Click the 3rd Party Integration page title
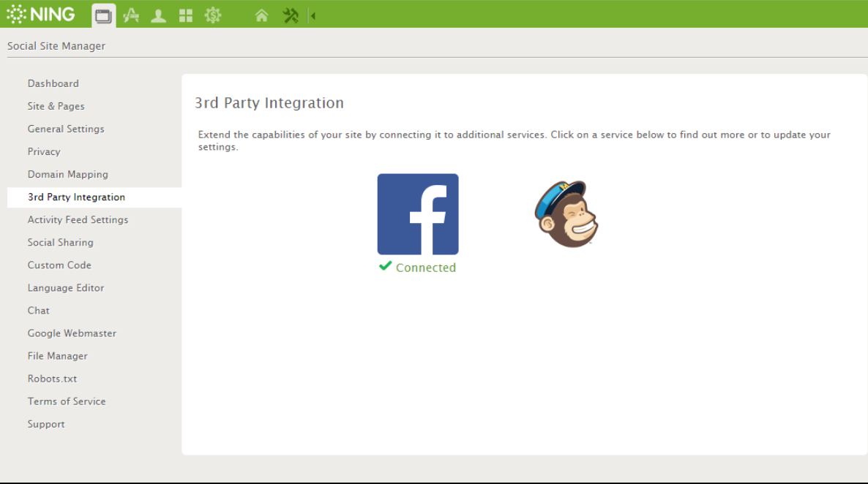The image size is (868, 484). [x=269, y=103]
